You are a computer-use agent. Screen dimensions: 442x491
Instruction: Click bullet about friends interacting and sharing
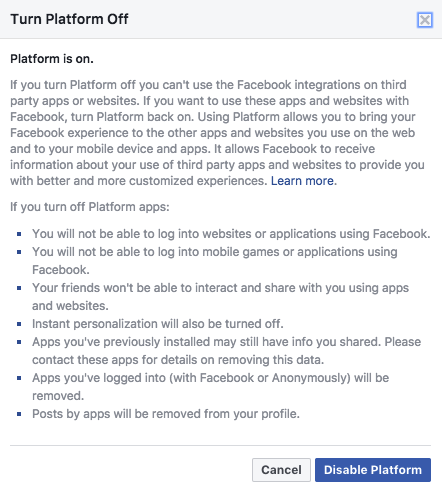click(x=220, y=297)
